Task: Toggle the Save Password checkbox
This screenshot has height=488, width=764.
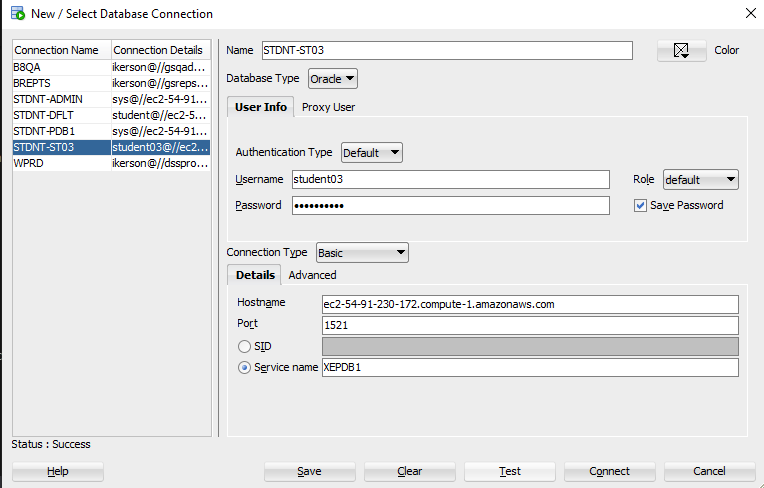Action: click(x=640, y=206)
